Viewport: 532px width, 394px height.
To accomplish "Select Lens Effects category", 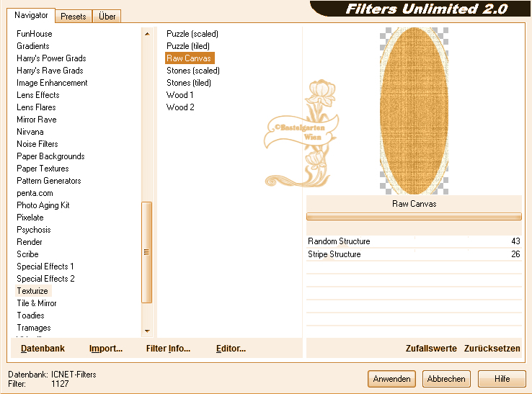I will click(38, 95).
